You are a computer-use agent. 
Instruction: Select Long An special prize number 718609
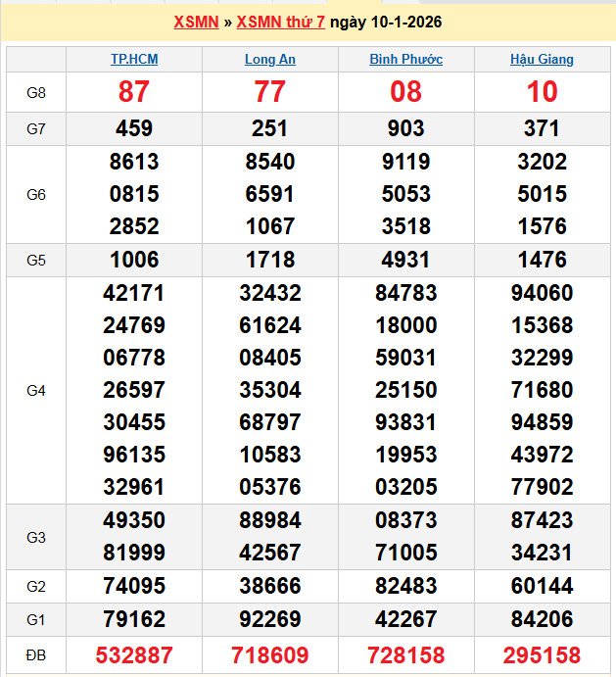269,654
